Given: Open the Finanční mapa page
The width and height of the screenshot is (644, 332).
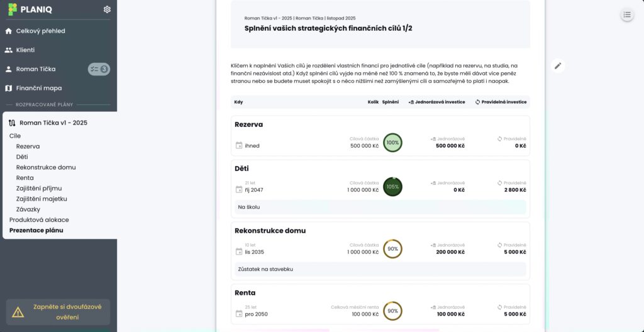Looking at the screenshot, I should (x=39, y=88).
